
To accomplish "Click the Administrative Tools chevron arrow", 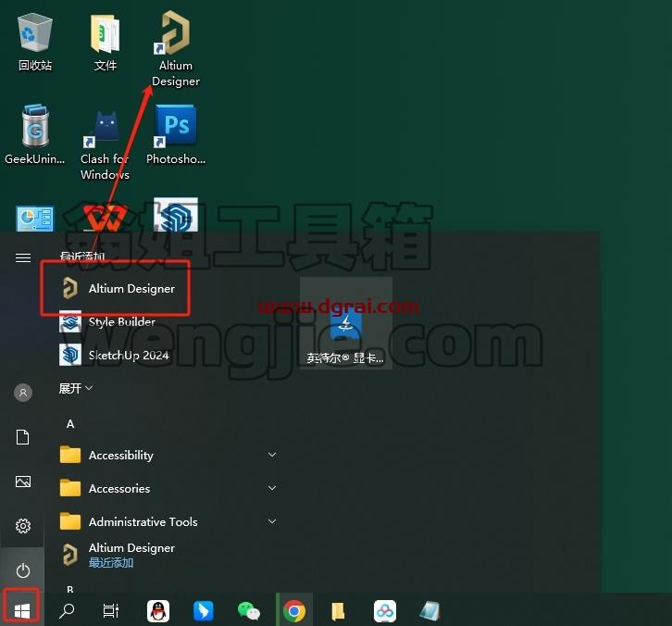I will point(272,521).
